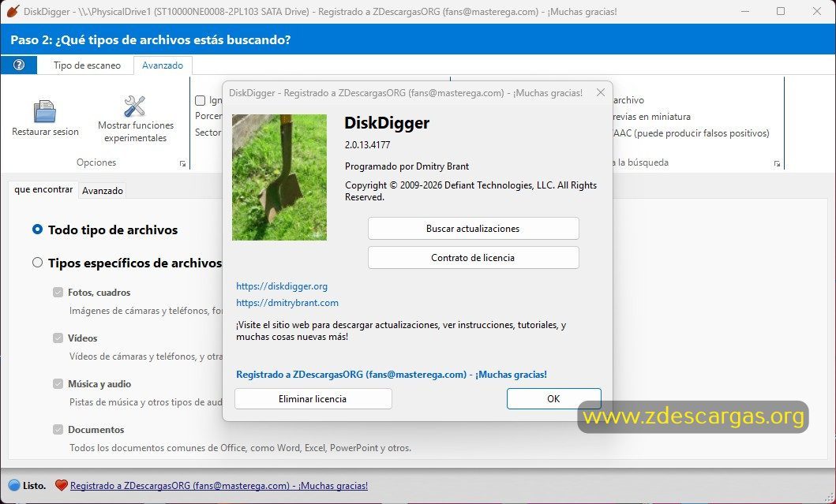Toggle the Vídeos checkbox
836x504 pixels.
tap(58, 338)
